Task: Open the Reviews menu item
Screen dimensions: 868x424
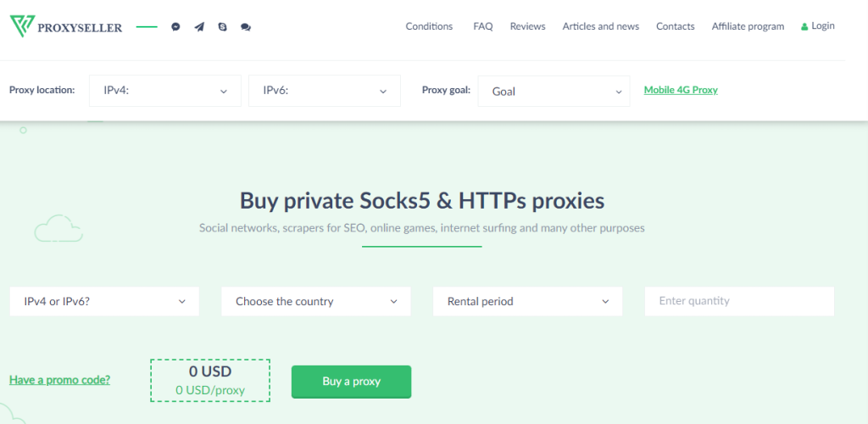Action: tap(527, 26)
